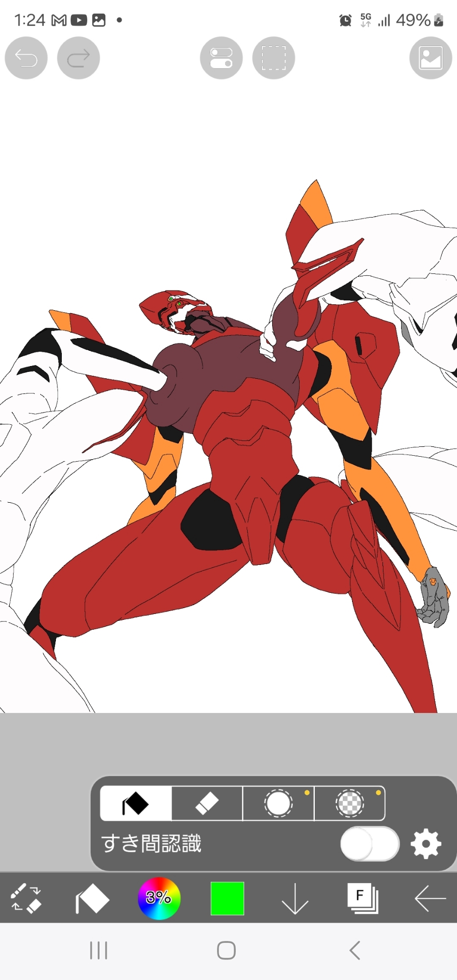
Task: Open the reference image window icon
Action: 431,58
